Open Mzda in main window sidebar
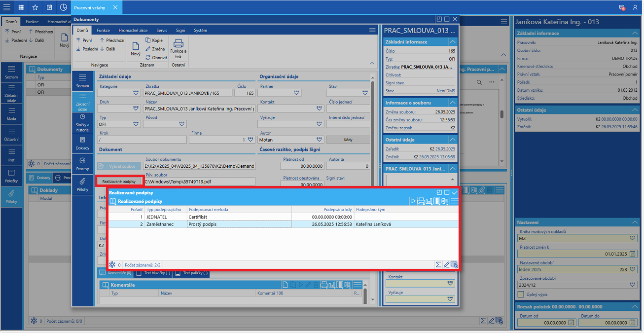 pos(11,114)
